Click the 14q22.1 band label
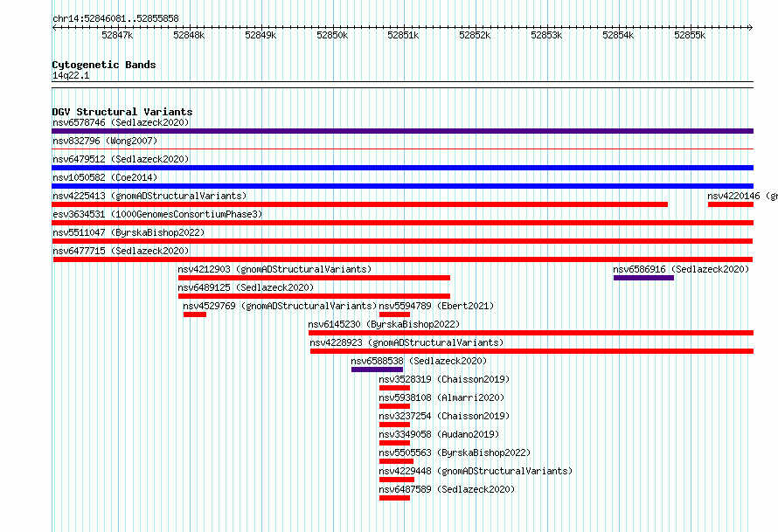 pyautogui.click(x=71, y=75)
